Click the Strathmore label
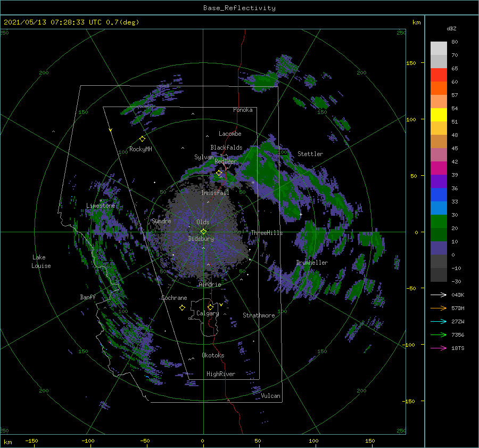 [x=259, y=315]
